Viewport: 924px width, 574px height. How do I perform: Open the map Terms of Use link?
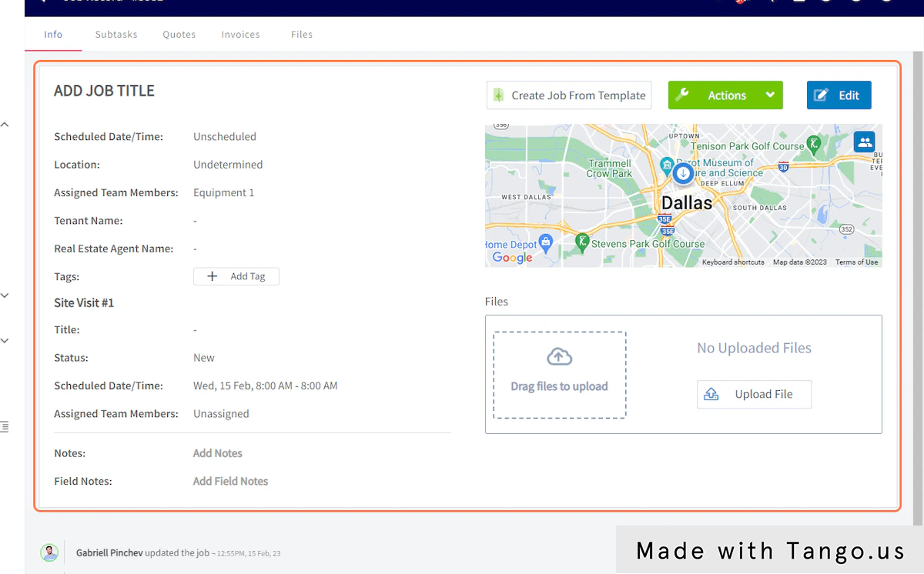point(856,262)
